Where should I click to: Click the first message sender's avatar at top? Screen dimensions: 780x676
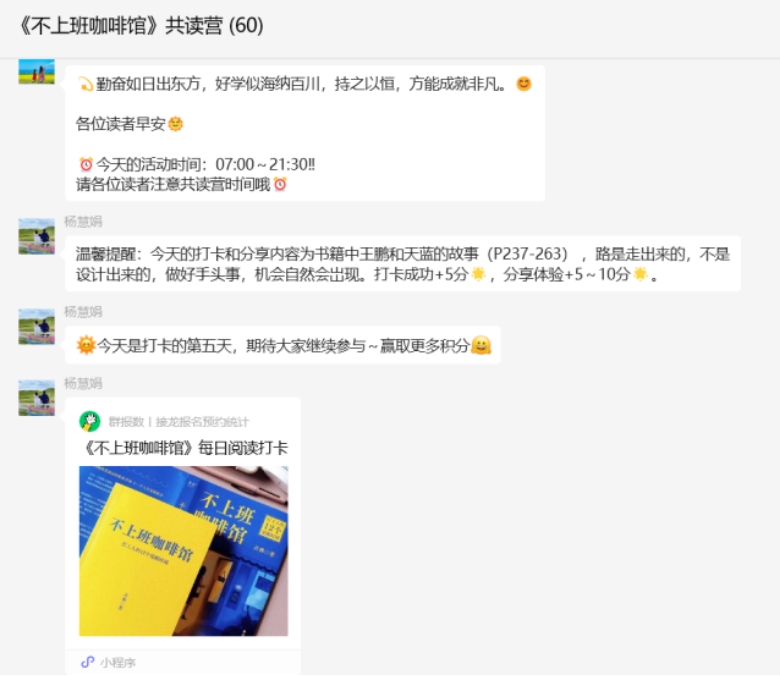(37, 72)
